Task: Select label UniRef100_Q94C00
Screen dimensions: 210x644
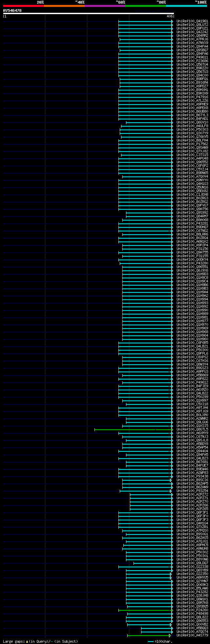Action: click(x=192, y=75)
